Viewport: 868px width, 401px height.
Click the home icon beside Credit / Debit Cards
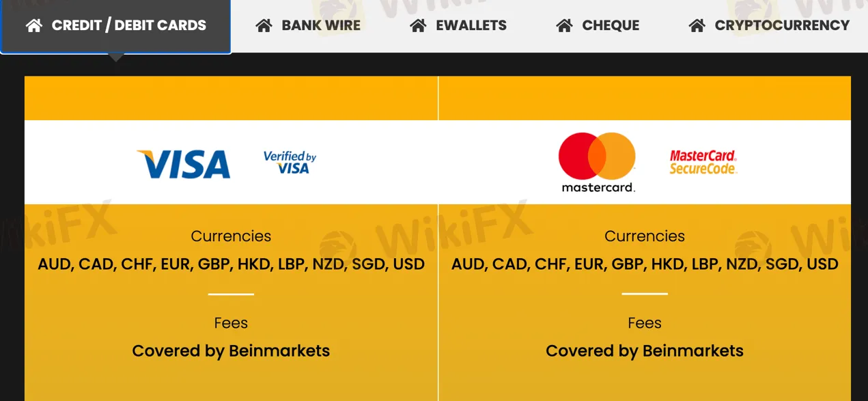(34, 26)
